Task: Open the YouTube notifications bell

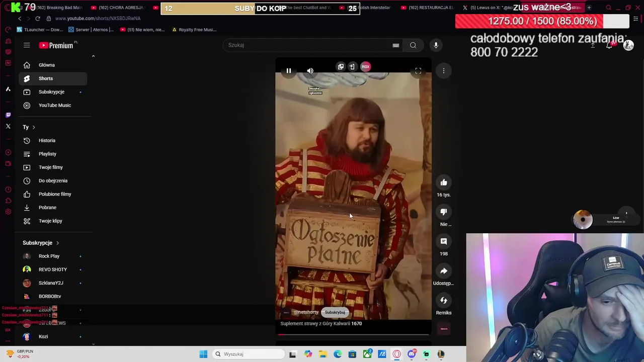Action: pyautogui.click(x=609, y=45)
